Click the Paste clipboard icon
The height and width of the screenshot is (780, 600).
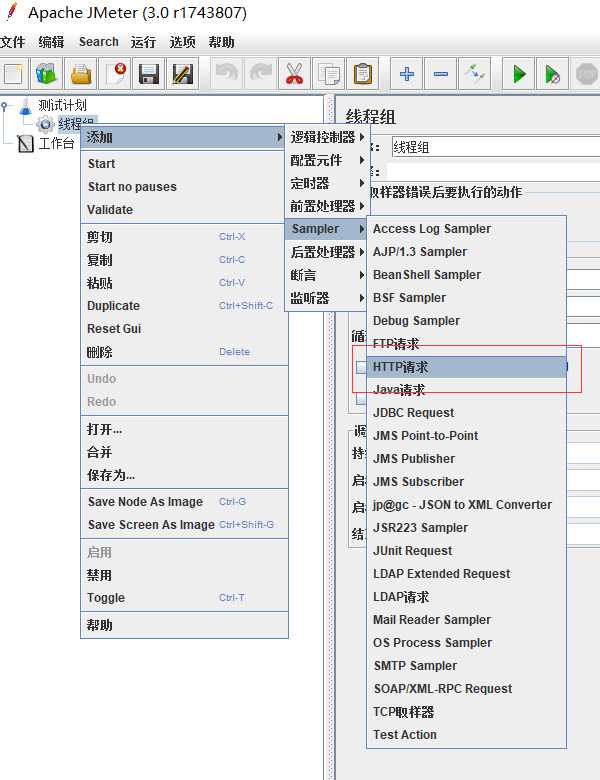click(362, 75)
